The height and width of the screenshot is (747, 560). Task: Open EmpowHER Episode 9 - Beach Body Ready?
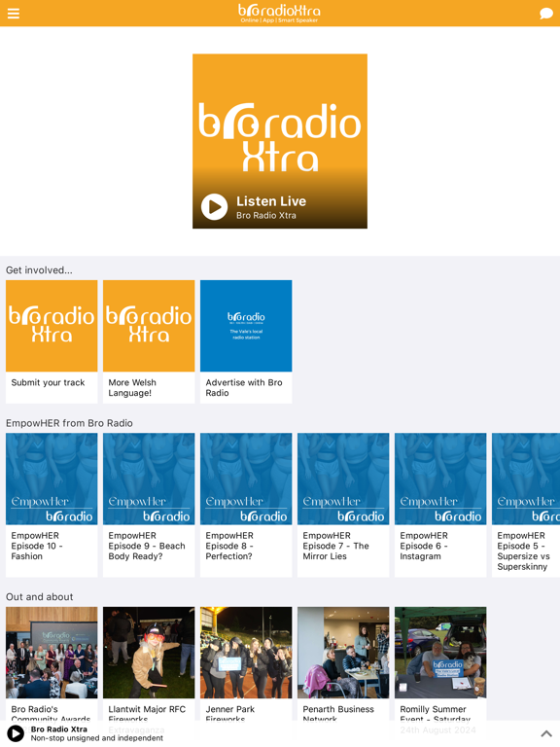click(x=149, y=505)
